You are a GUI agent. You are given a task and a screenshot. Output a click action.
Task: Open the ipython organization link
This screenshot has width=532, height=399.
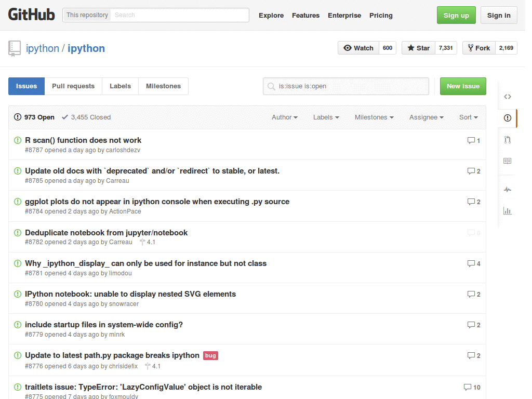[x=43, y=48]
